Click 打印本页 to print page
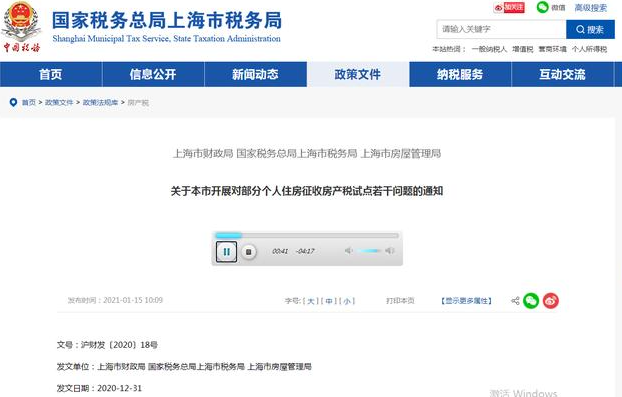Image resolution: width=622 pixels, height=397 pixels. [400, 301]
